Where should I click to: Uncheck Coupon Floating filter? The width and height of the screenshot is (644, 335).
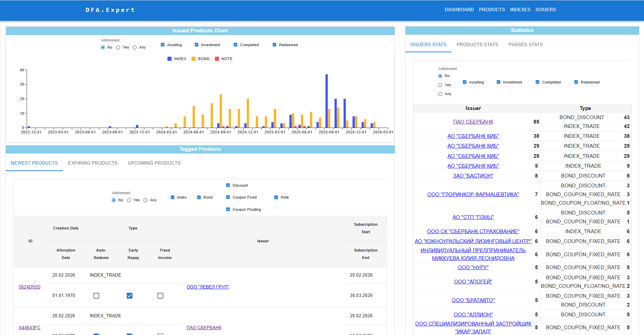coord(228,209)
